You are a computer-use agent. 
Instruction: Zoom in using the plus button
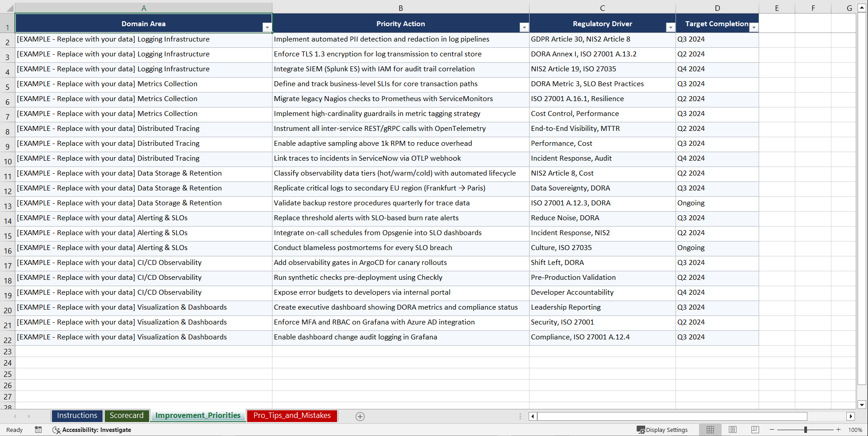pyautogui.click(x=838, y=430)
